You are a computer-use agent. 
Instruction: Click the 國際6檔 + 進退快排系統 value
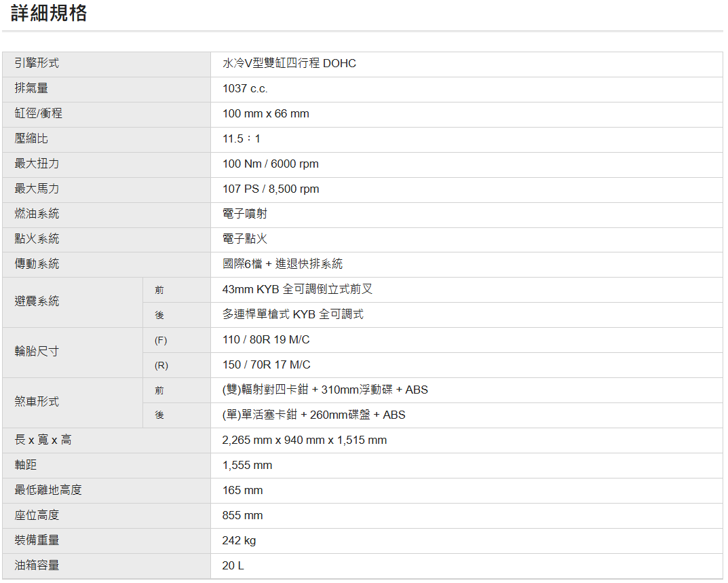pos(282,264)
